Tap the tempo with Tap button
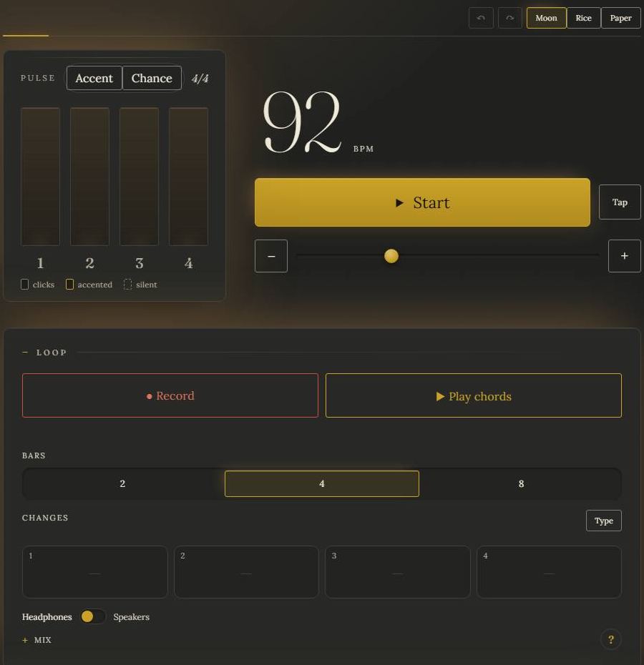Viewport: 644px width, 665px height. tap(620, 202)
